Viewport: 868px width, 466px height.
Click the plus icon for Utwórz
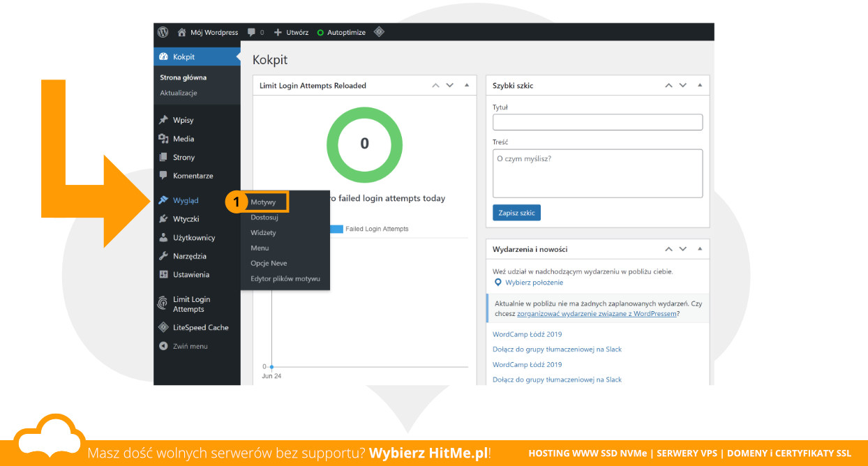[278, 32]
